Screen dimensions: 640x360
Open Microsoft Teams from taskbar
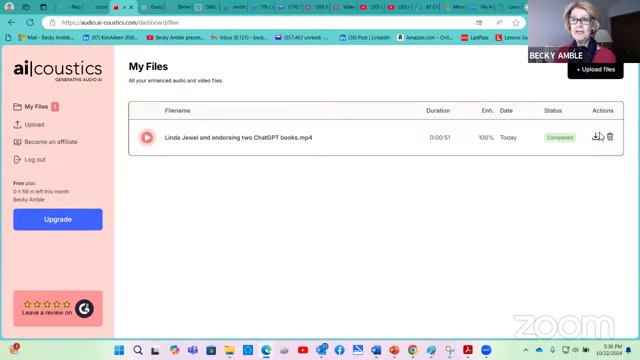[193, 350]
